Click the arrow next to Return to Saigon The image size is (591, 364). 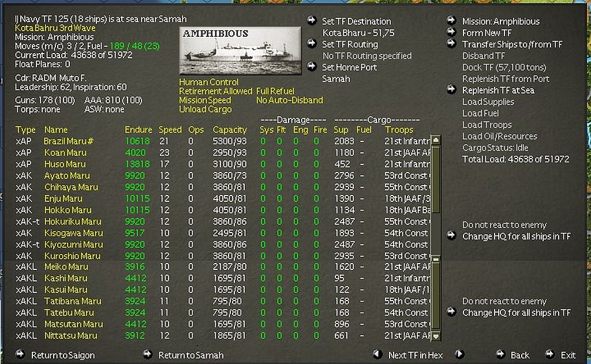tap(20, 355)
